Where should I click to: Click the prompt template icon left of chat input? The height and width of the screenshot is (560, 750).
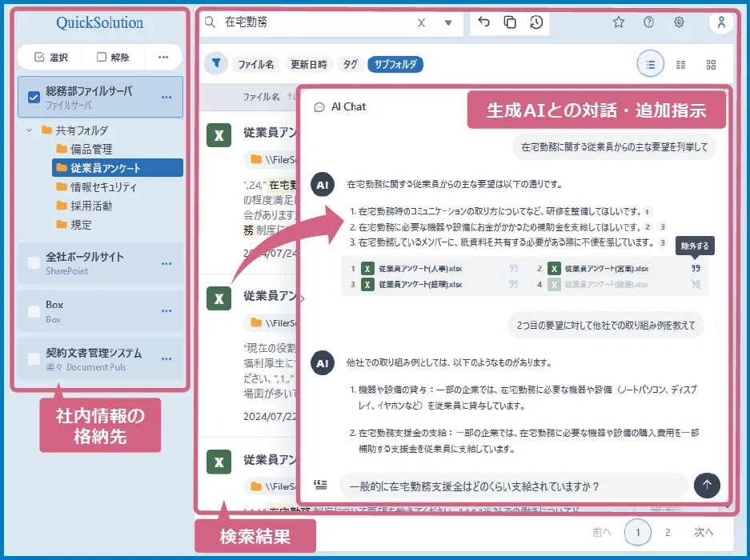320,485
